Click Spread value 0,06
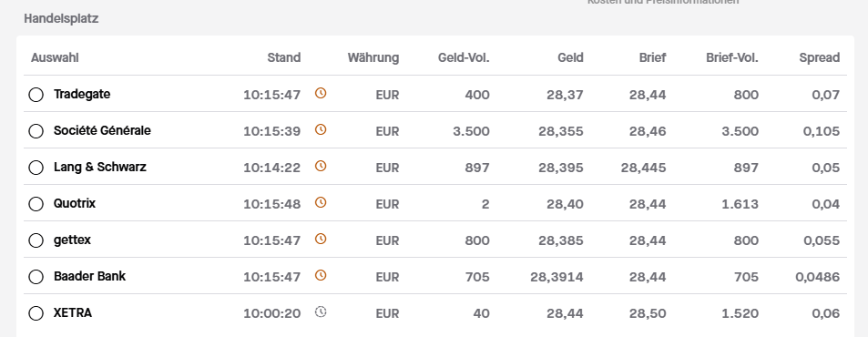 pos(826,313)
